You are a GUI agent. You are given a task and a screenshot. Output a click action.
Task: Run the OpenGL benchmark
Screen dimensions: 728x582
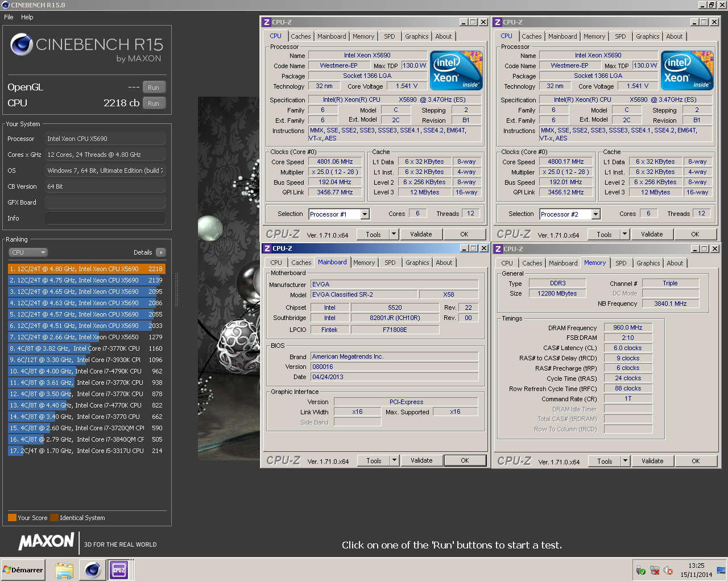pos(154,88)
